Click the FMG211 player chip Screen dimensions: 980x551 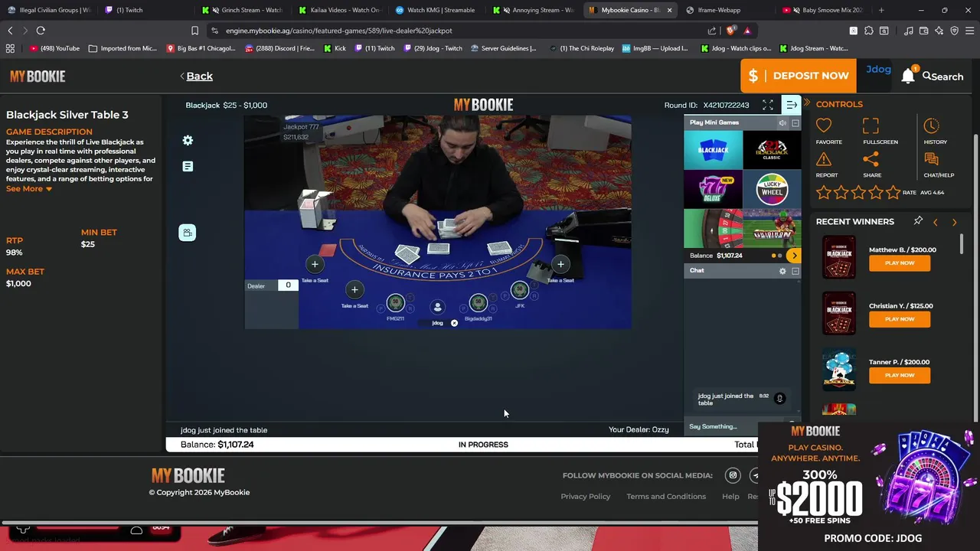[395, 303]
